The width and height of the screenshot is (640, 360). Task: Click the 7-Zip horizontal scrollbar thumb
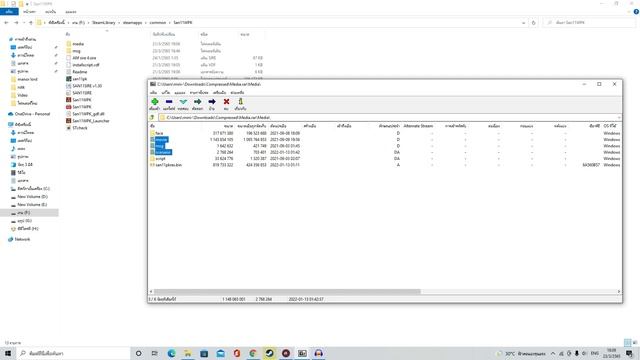point(287,291)
